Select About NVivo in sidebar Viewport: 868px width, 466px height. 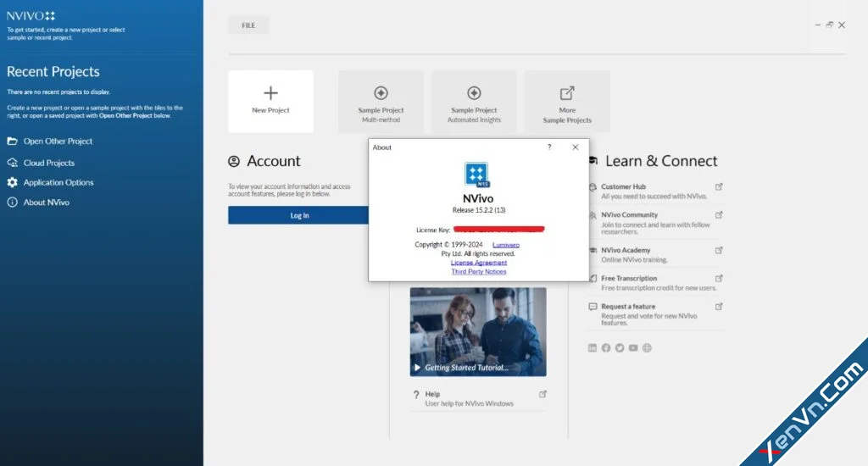tap(46, 202)
